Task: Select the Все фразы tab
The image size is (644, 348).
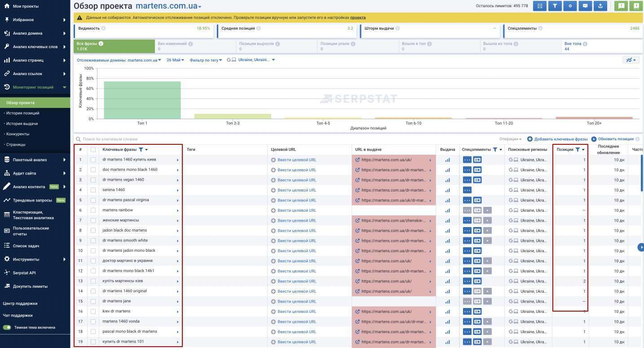Action: (114, 46)
